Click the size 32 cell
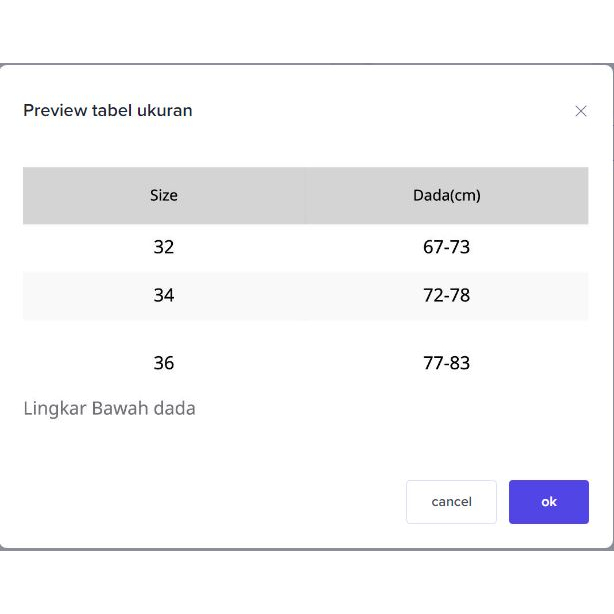This screenshot has width=614, height=614. point(164,247)
